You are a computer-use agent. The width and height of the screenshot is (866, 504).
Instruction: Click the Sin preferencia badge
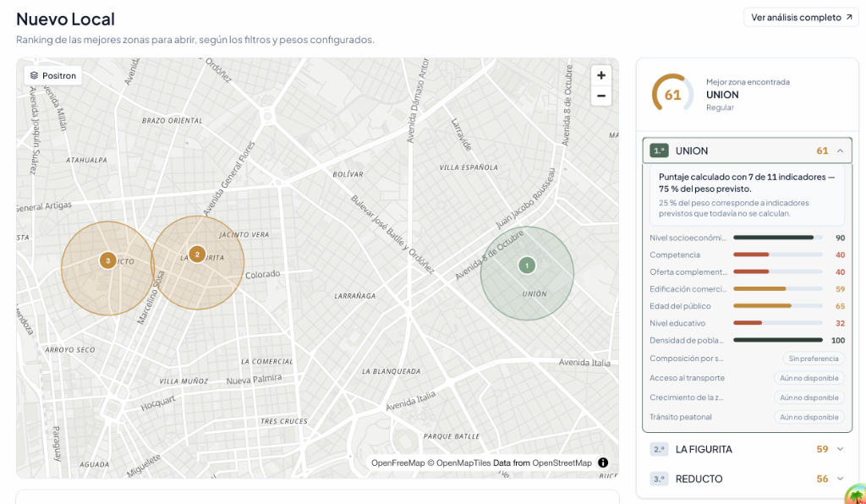pyautogui.click(x=813, y=359)
